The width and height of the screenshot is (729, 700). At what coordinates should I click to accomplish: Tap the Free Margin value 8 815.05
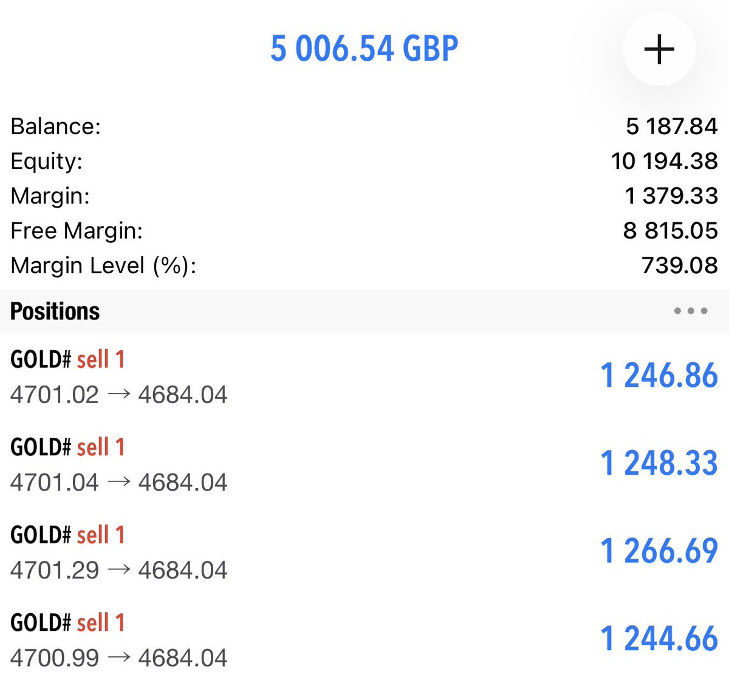671,231
